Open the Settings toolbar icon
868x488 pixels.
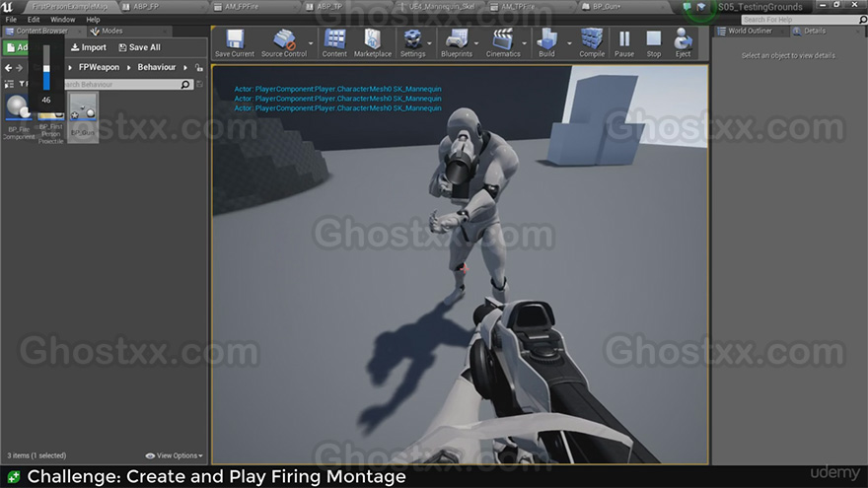[413, 43]
